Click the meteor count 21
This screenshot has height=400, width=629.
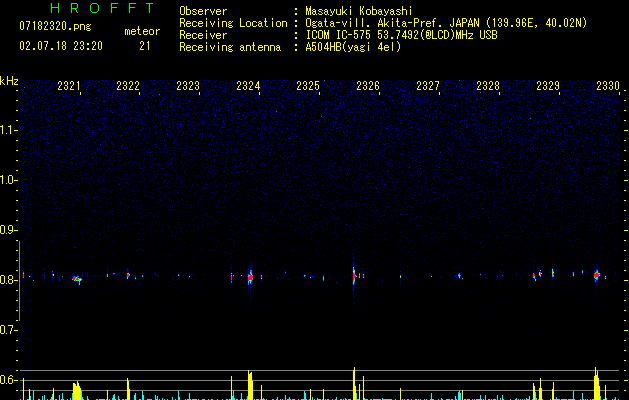click(145, 46)
